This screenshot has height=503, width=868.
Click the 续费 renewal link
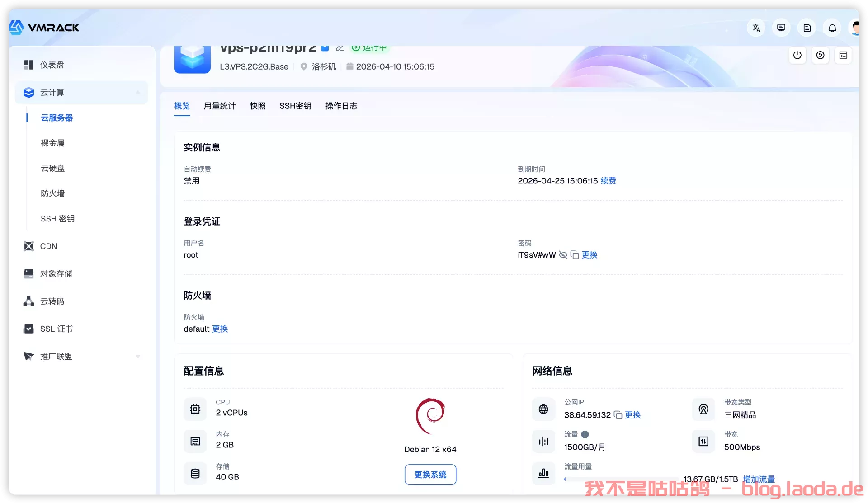[608, 181]
